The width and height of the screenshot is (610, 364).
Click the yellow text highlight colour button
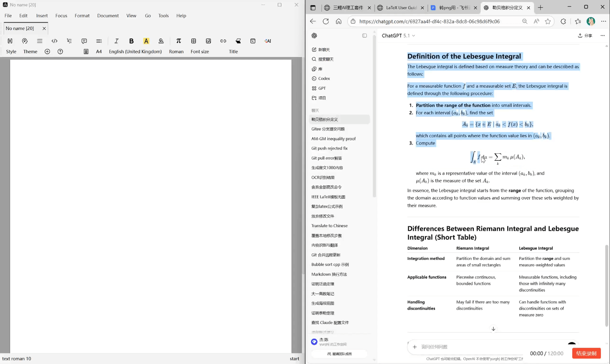tap(146, 41)
